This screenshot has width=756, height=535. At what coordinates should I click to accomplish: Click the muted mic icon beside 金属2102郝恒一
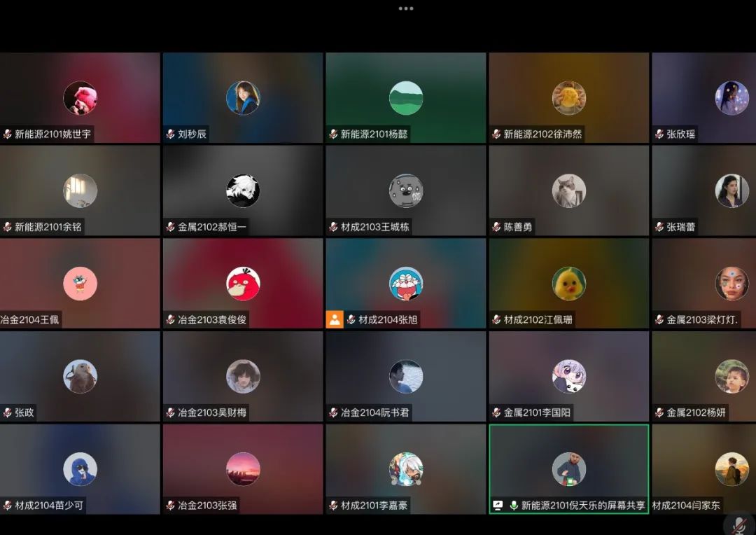[x=170, y=227]
